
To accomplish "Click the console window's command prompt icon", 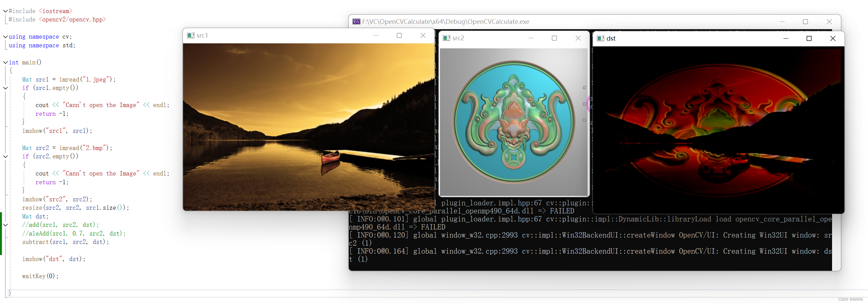I will coord(355,21).
